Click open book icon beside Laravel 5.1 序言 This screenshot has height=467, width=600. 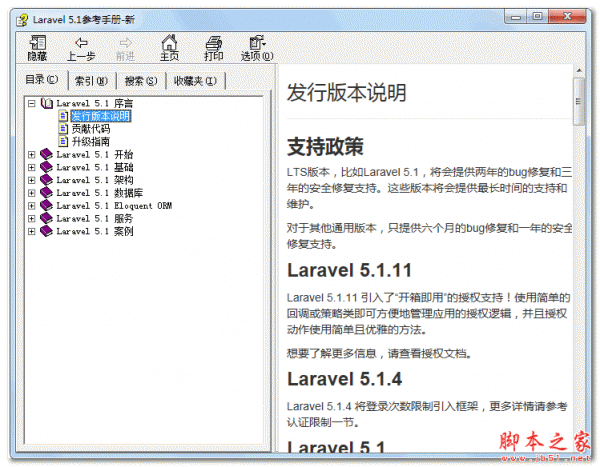point(47,103)
